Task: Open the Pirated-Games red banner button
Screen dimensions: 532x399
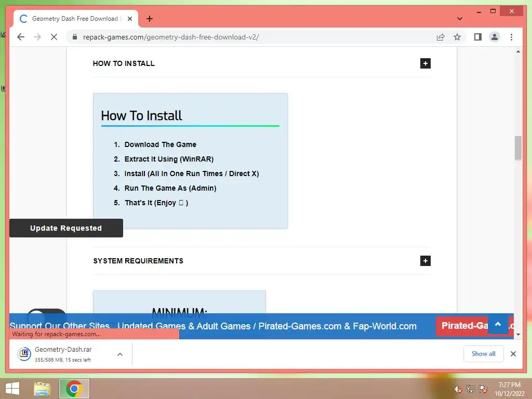Action: coord(461,326)
